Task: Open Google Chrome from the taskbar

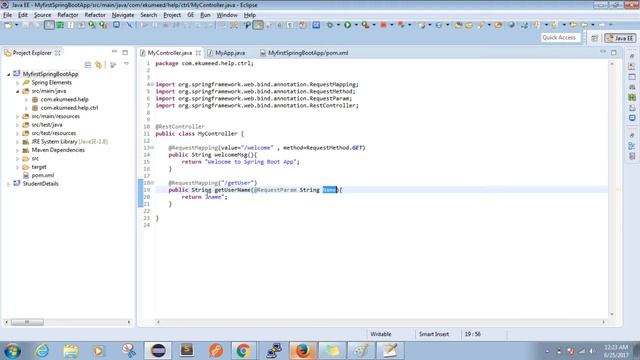Action: click(243, 351)
